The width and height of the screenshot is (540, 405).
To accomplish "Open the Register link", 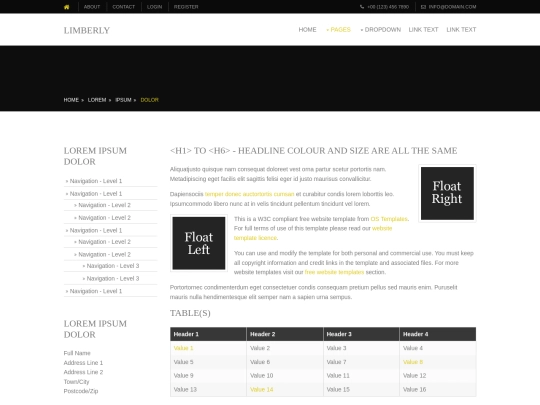I will (186, 7).
